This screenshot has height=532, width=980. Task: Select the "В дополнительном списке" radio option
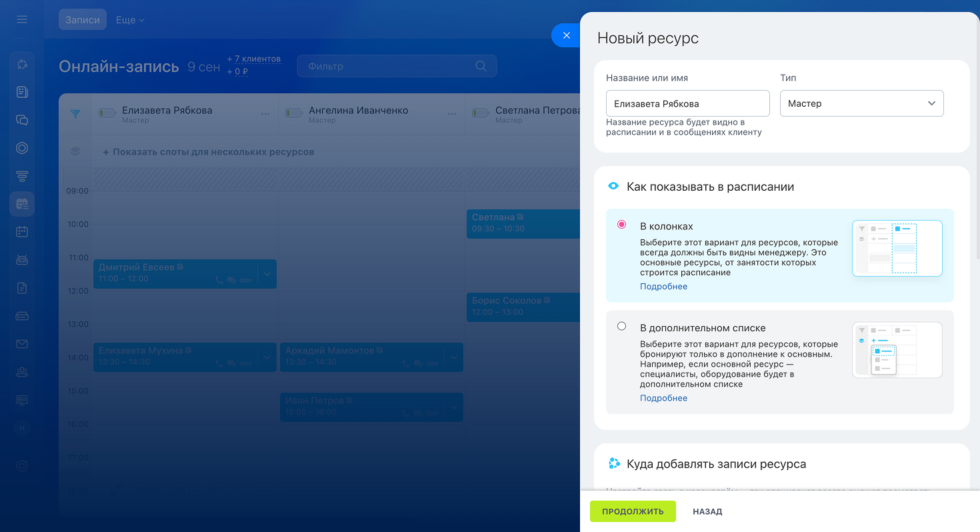tap(622, 326)
